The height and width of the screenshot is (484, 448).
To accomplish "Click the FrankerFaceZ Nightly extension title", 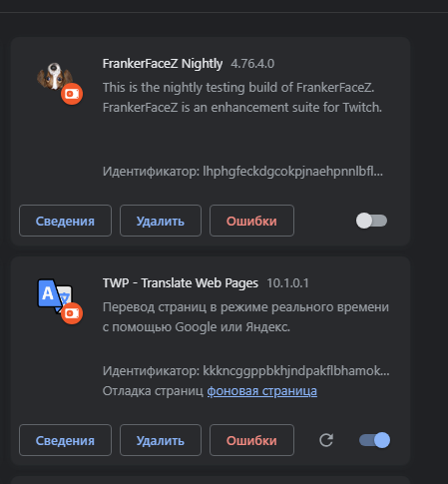I will tap(163, 64).
